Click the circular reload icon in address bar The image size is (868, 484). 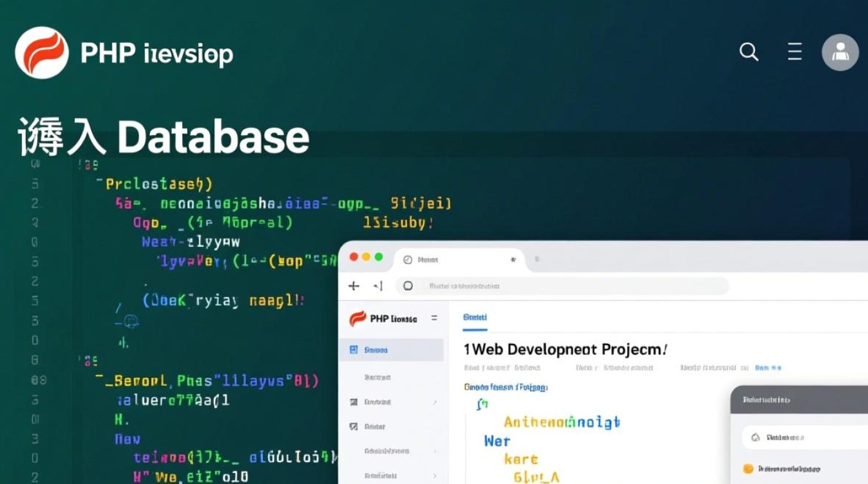408,286
